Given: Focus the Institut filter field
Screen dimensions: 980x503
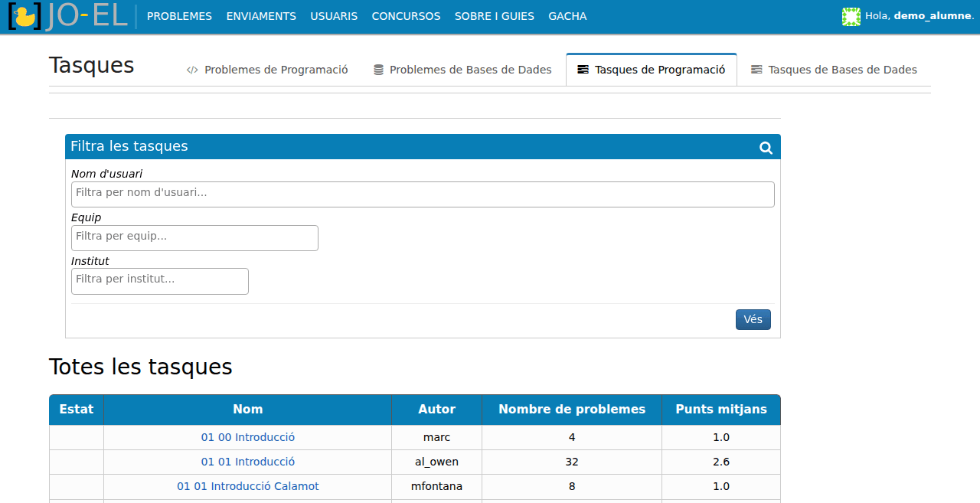Looking at the screenshot, I should [160, 281].
